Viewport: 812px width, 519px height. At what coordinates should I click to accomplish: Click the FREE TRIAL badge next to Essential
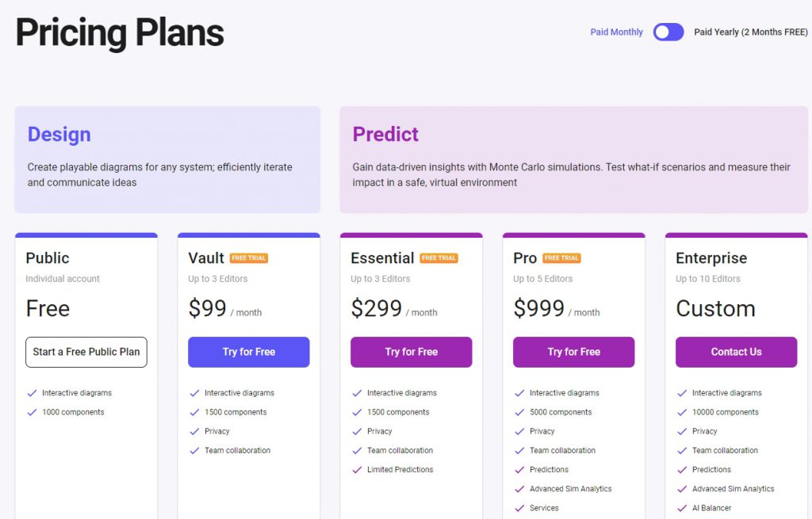pos(439,258)
